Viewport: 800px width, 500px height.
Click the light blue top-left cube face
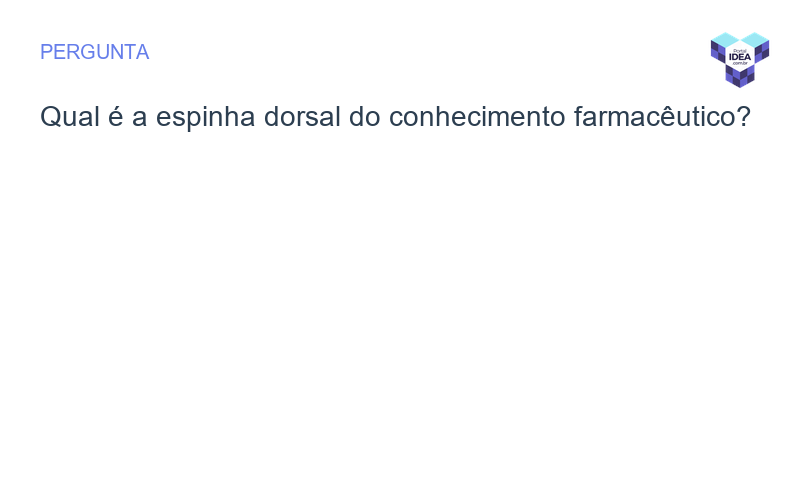(725, 39)
